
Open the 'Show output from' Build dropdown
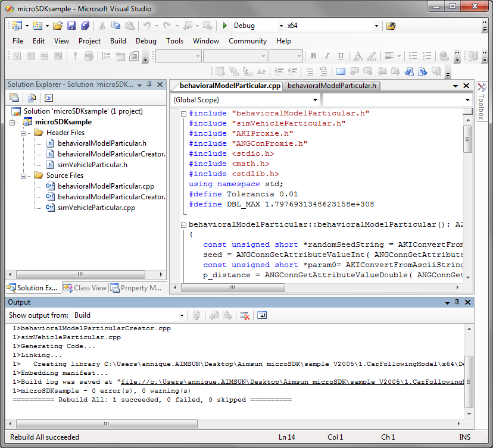[x=182, y=315]
